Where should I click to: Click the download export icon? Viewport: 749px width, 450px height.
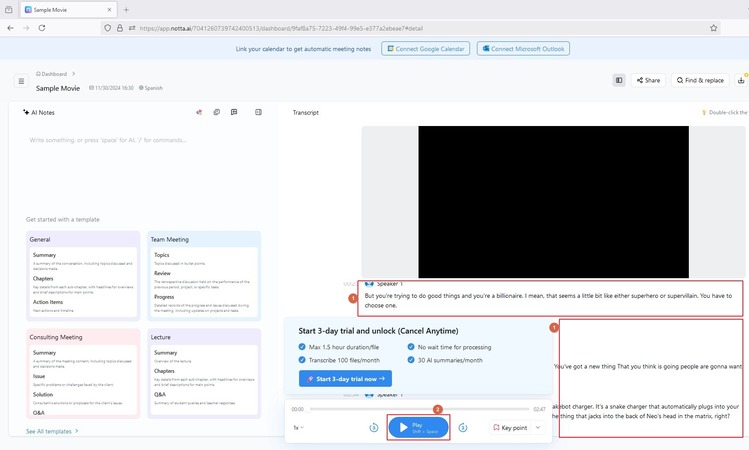click(x=741, y=80)
